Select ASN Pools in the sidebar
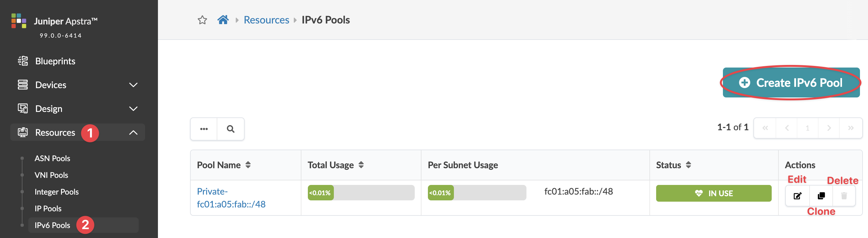 (52, 158)
